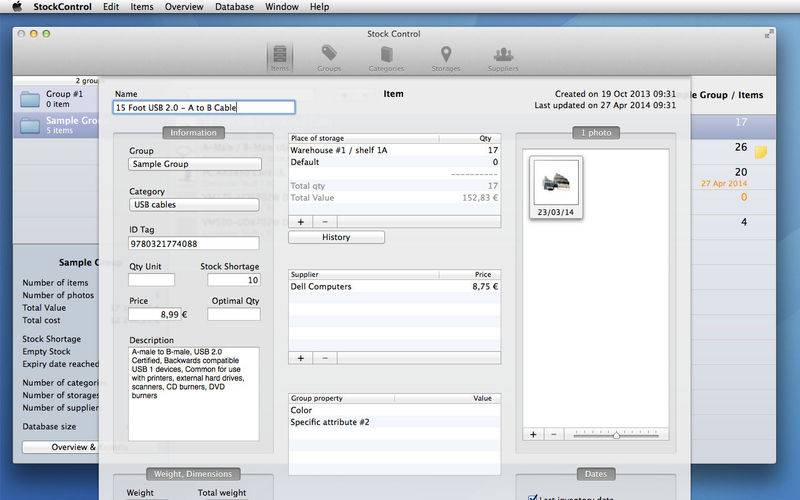800x500 pixels.
Task: Click the ID Tag input field
Action: point(193,243)
